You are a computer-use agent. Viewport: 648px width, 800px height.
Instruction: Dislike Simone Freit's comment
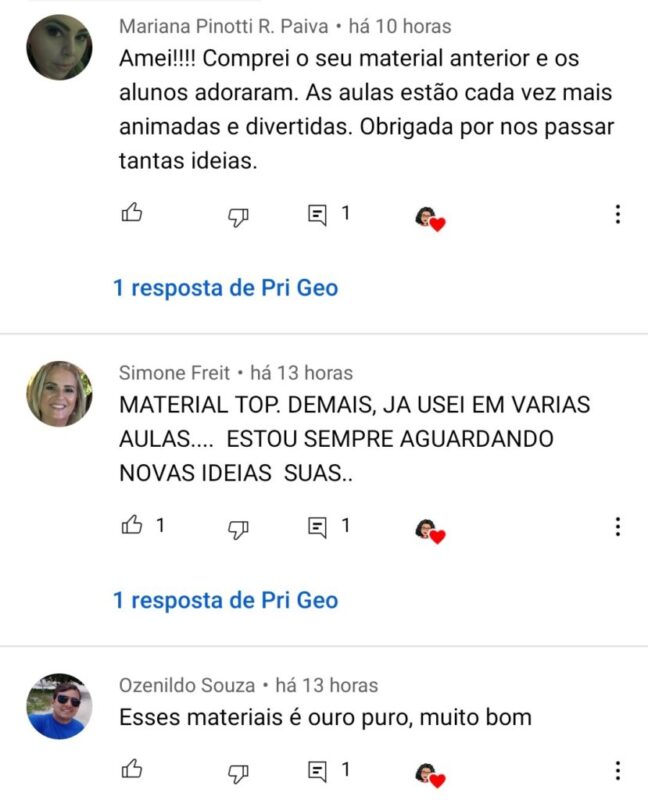click(238, 529)
